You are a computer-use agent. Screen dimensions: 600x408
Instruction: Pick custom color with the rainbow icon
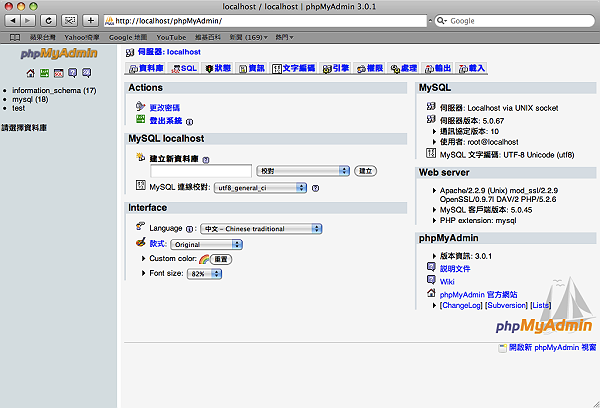pyautogui.click(x=204, y=259)
